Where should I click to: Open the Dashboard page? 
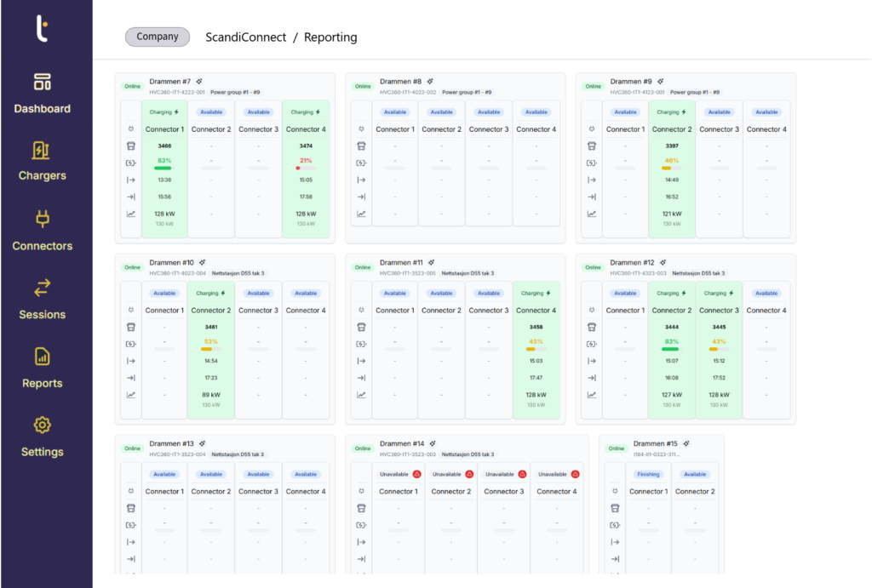[x=43, y=94]
